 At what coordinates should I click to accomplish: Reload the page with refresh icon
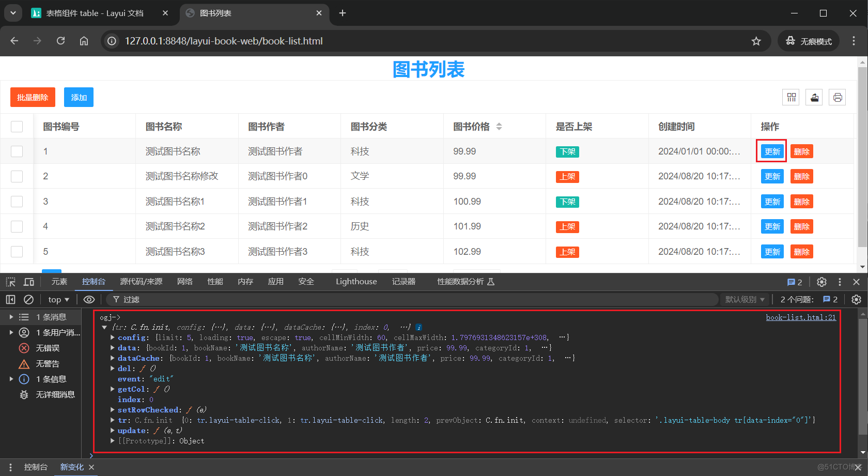tap(60, 41)
